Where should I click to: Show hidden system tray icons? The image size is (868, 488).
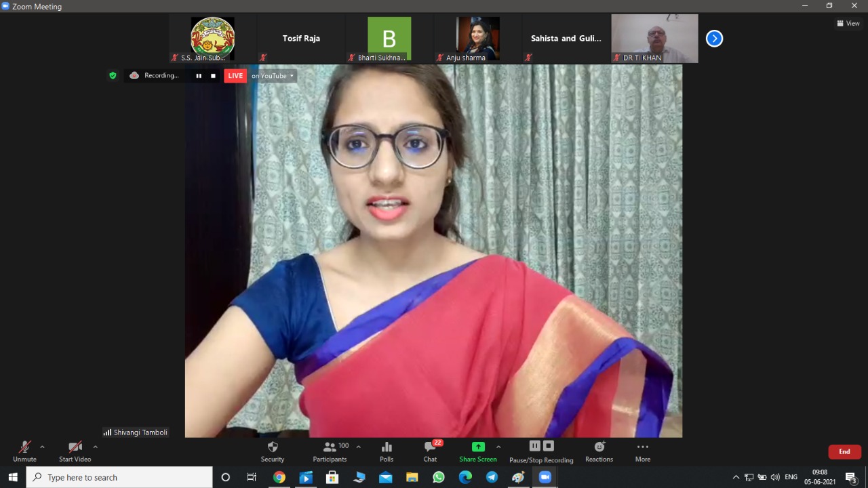736,477
